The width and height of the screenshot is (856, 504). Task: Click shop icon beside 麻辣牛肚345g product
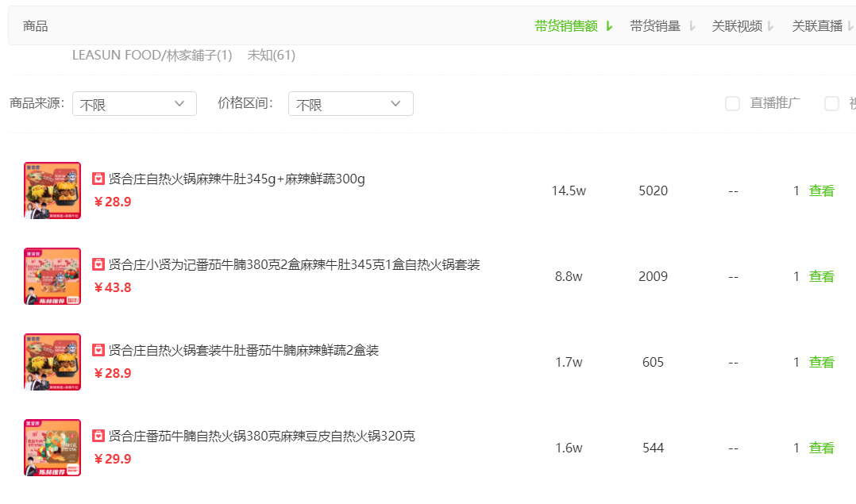98,179
